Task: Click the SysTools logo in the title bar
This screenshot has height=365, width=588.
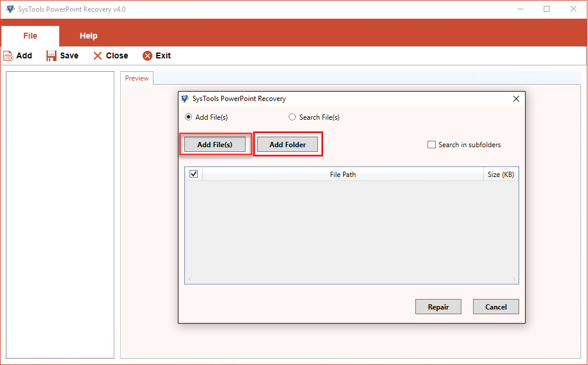Action: tap(10, 9)
